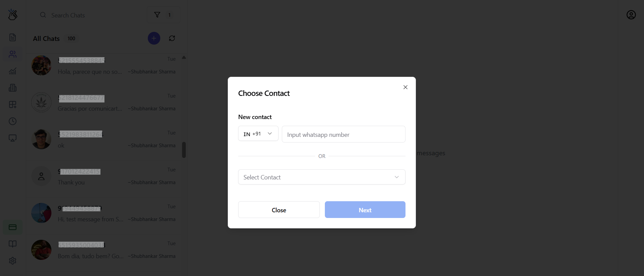The height and width of the screenshot is (276, 644).
Task: Open the settings gear in sidebar
Action: 12,261
